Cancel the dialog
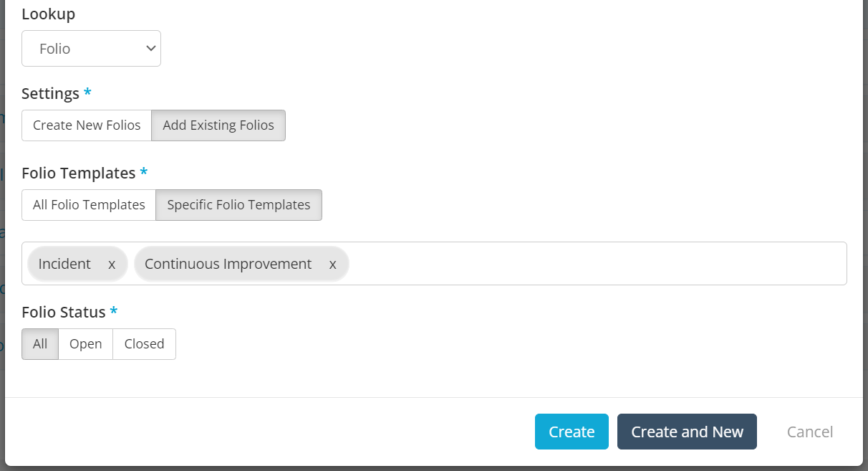This screenshot has width=868, height=471. 810,432
